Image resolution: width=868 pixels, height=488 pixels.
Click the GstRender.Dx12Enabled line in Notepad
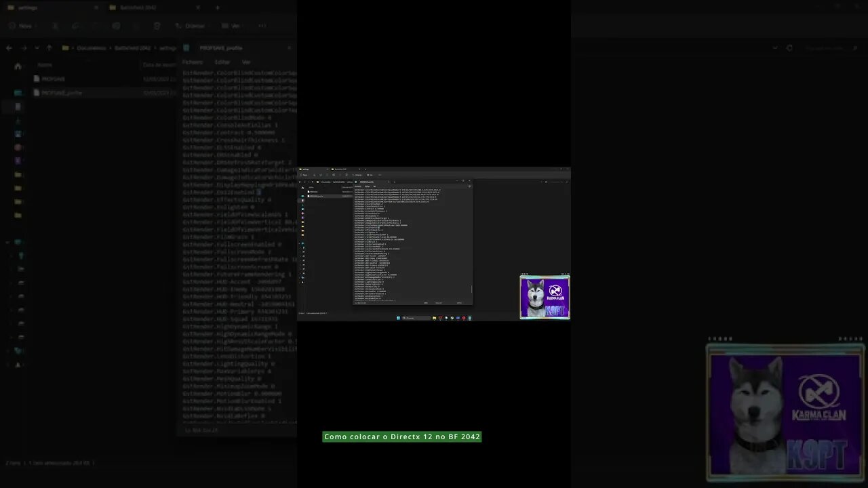[222, 192]
